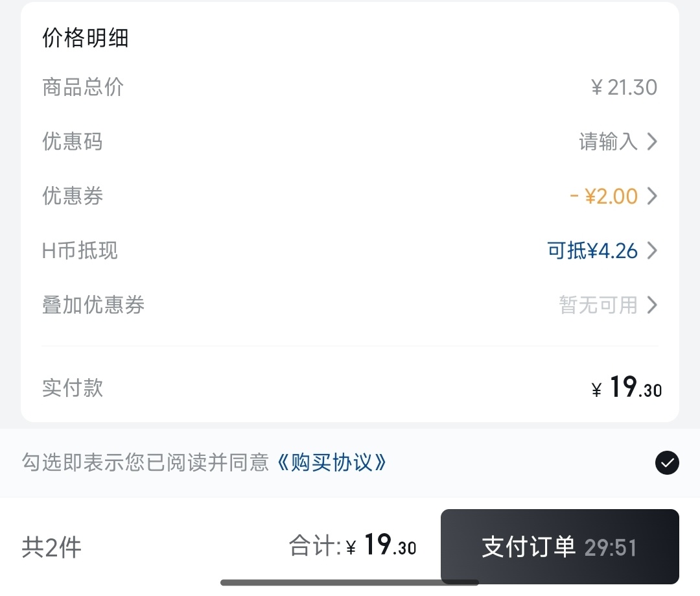Click the 优惠券 row label
700x596 pixels.
tap(73, 196)
